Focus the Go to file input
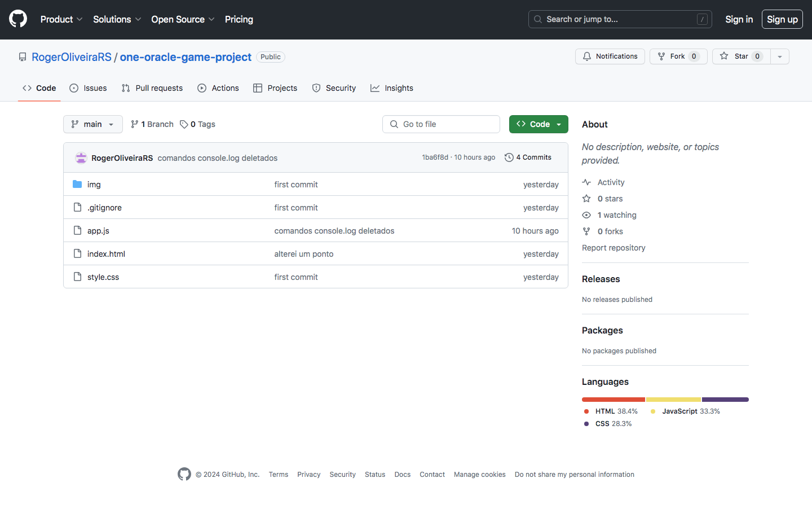This screenshot has width=812, height=513. coord(441,124)
